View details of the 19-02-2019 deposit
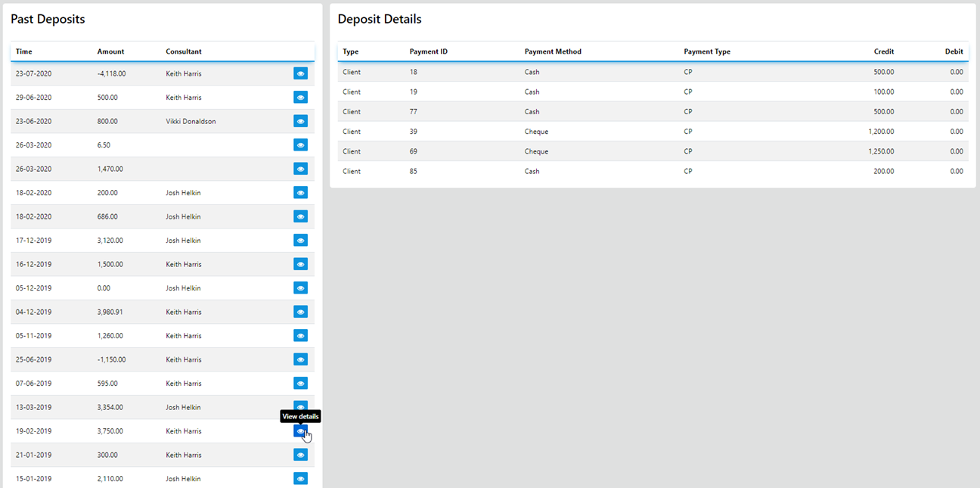This screenshot has width=980, height=488. 300,431
